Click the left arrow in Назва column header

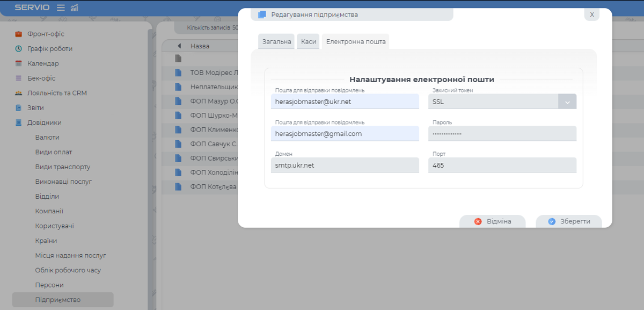[x=179, y=46]
